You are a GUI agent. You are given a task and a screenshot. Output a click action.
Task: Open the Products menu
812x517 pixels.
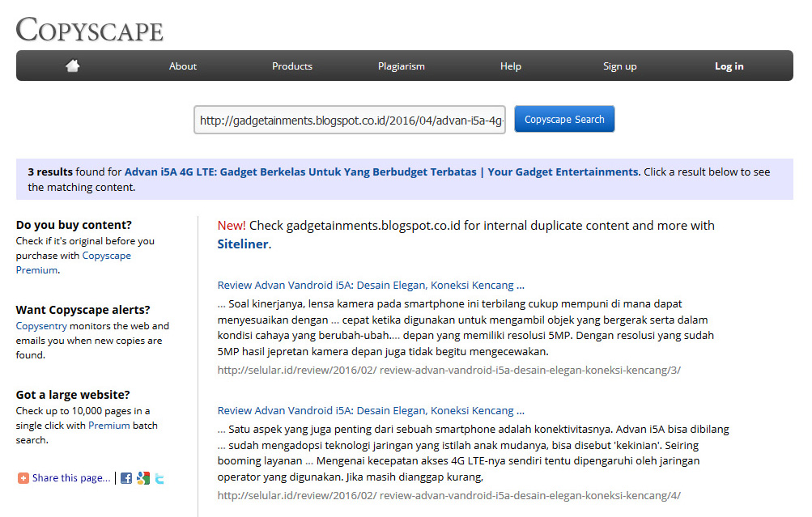(x=292, y=66)
